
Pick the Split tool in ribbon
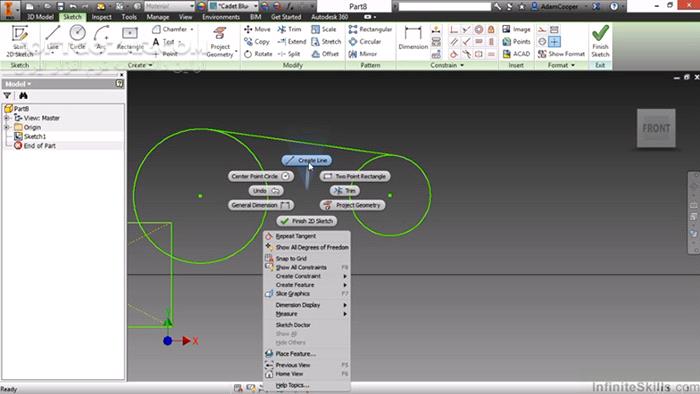[x=289, y=54]
